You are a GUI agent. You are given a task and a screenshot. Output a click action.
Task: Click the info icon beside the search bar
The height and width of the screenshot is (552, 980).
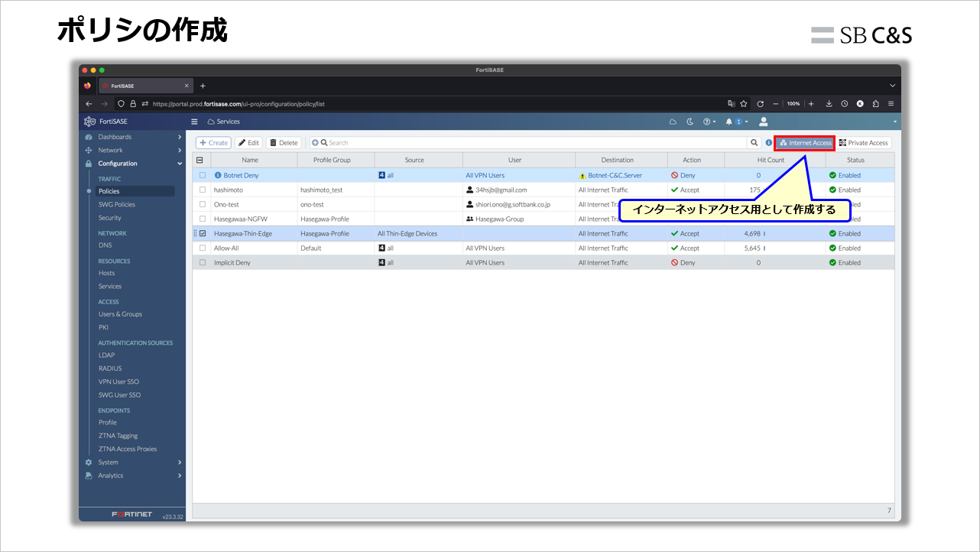coord(768,142)
